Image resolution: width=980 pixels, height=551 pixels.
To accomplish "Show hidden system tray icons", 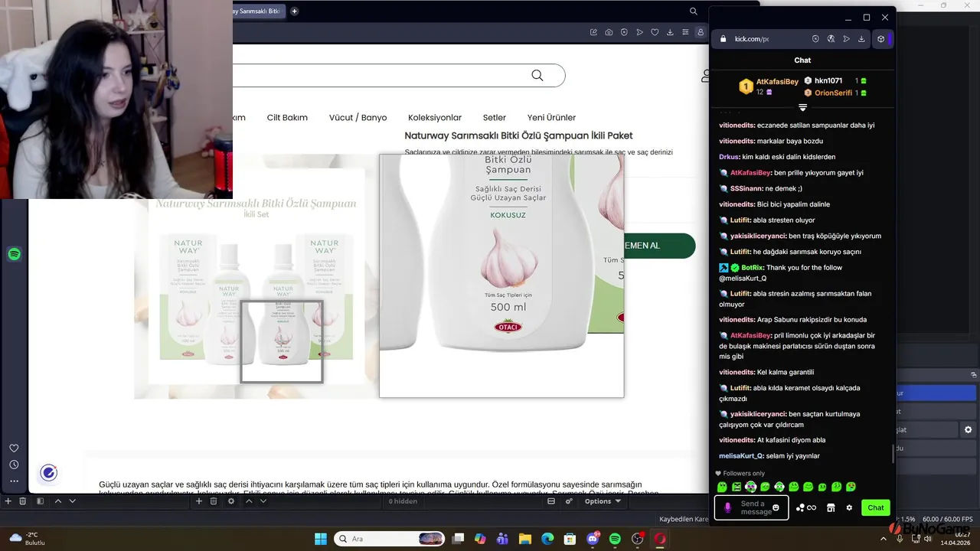I will (x=884, y=539).
